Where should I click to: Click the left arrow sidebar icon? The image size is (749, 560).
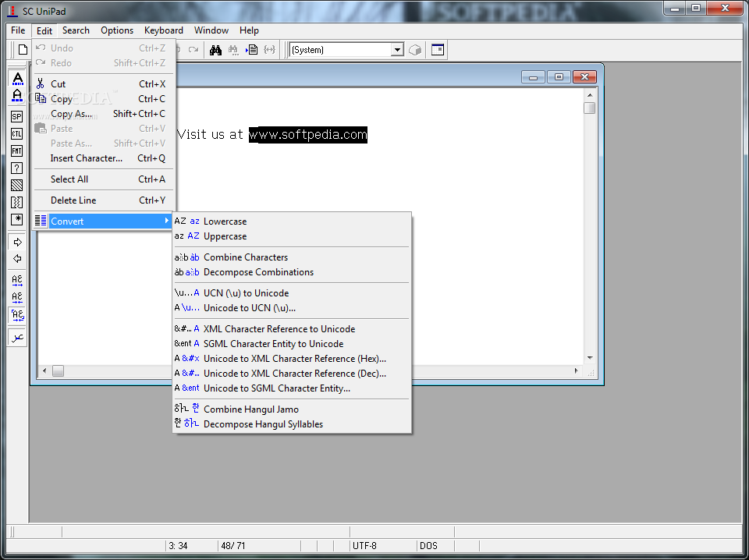(17, 259)
